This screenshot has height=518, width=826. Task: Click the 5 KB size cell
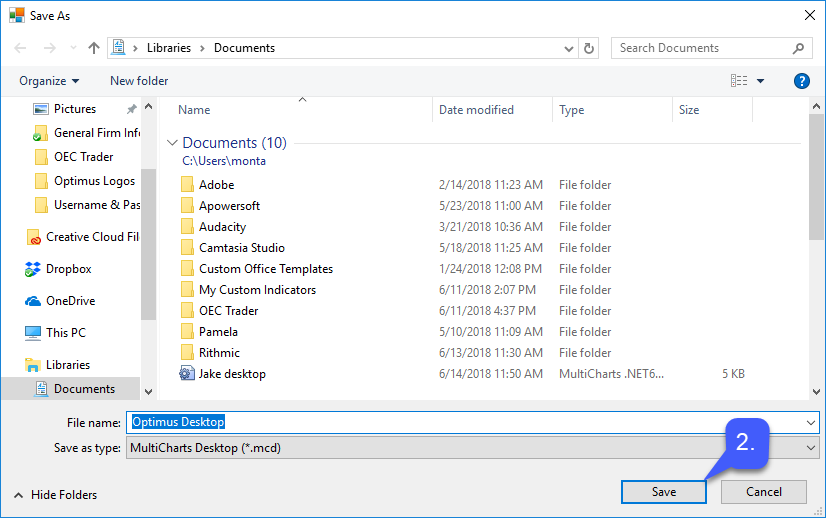point(733,374)
